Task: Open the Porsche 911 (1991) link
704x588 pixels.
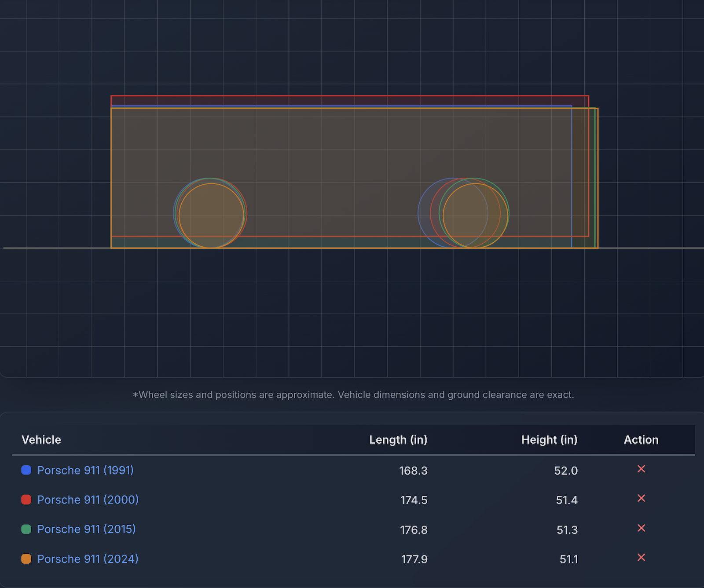Action: click(x=85, y=470)
